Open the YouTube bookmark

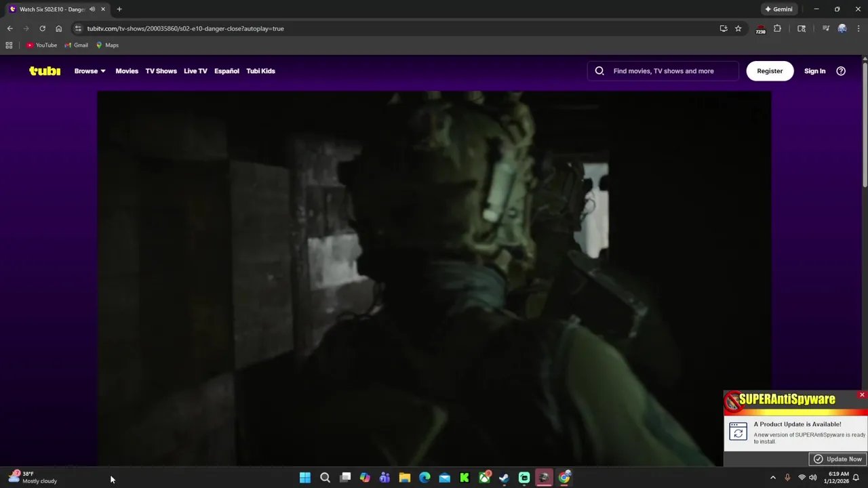[41, 45]
